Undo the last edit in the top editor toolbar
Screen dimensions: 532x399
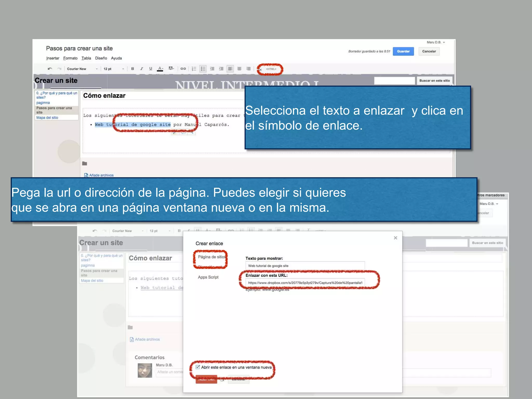click(x=50, y=69)
